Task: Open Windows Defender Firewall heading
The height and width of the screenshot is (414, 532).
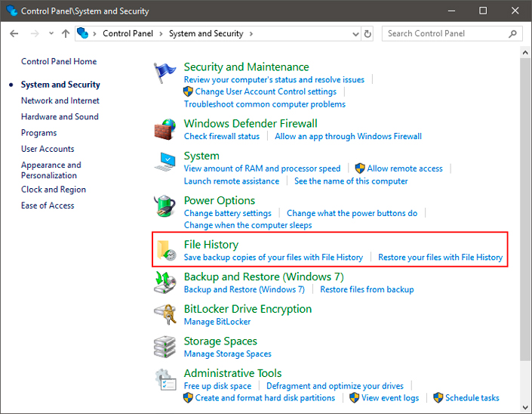Action: pos(251,123)
